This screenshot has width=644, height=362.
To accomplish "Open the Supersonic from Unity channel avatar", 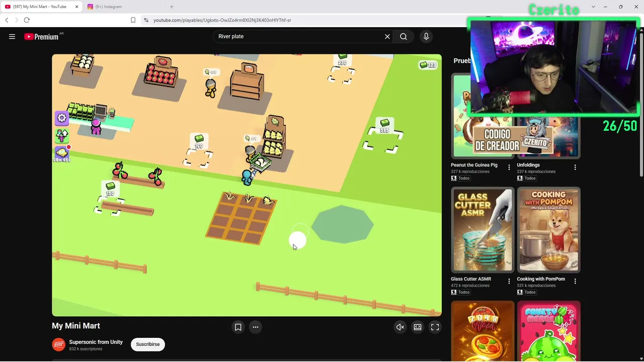I will coord(59,345).
